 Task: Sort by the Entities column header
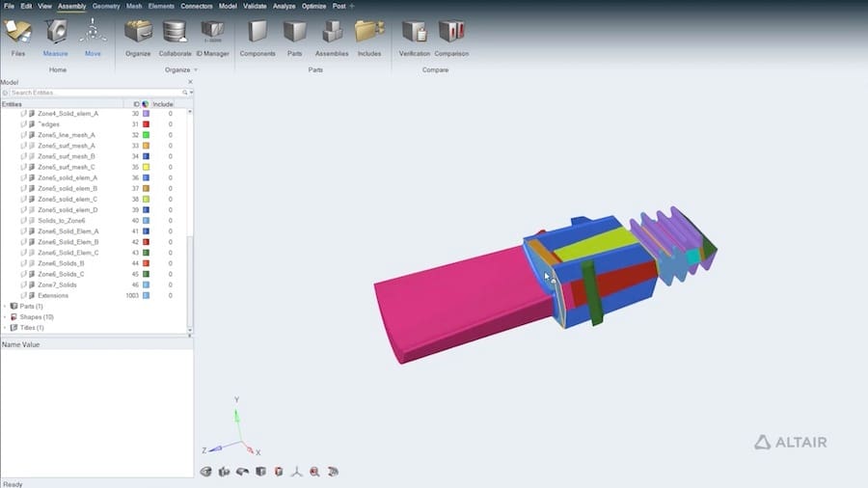62,104
